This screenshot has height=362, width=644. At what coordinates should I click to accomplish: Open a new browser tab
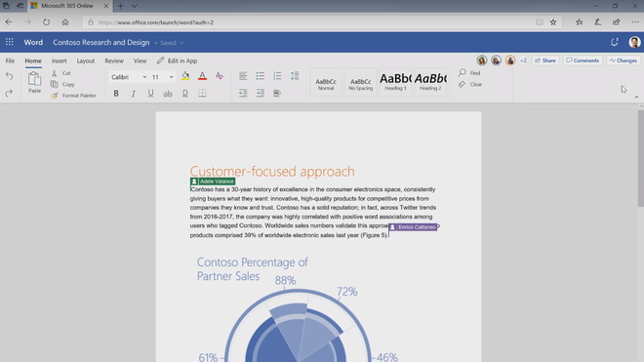coord(120,6)
